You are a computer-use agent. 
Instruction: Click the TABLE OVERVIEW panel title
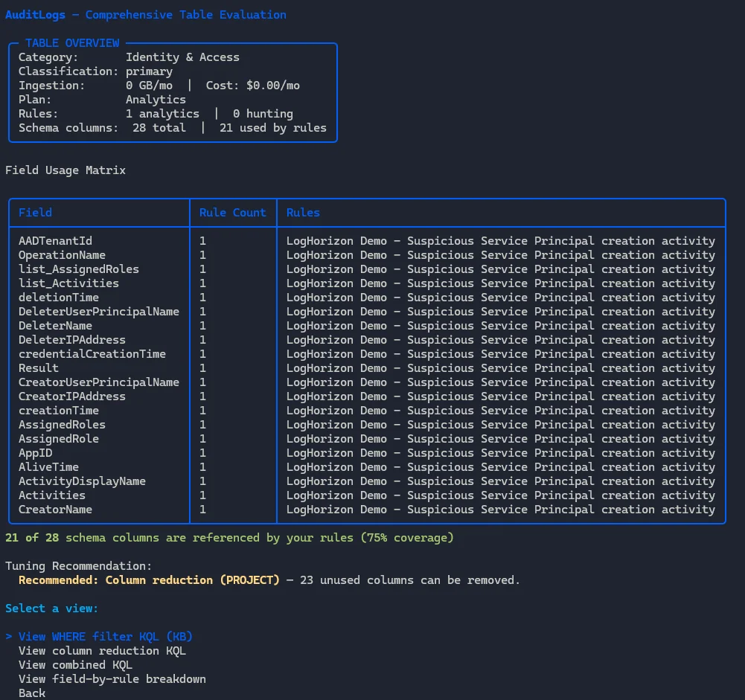pyautogui.click(x=71, y=43)
